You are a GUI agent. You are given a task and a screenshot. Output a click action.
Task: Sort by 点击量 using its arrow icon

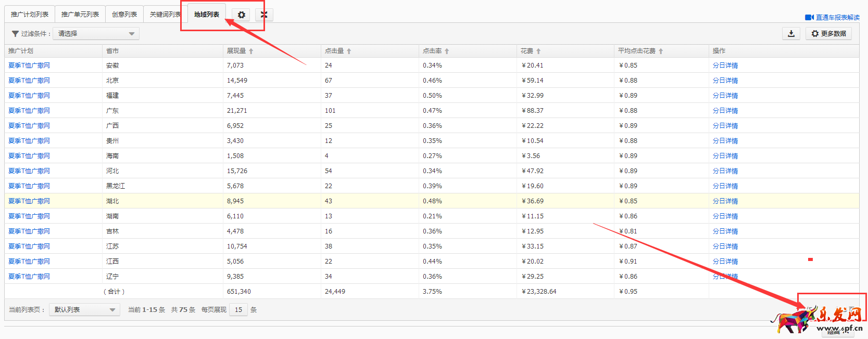pos(349,51)
